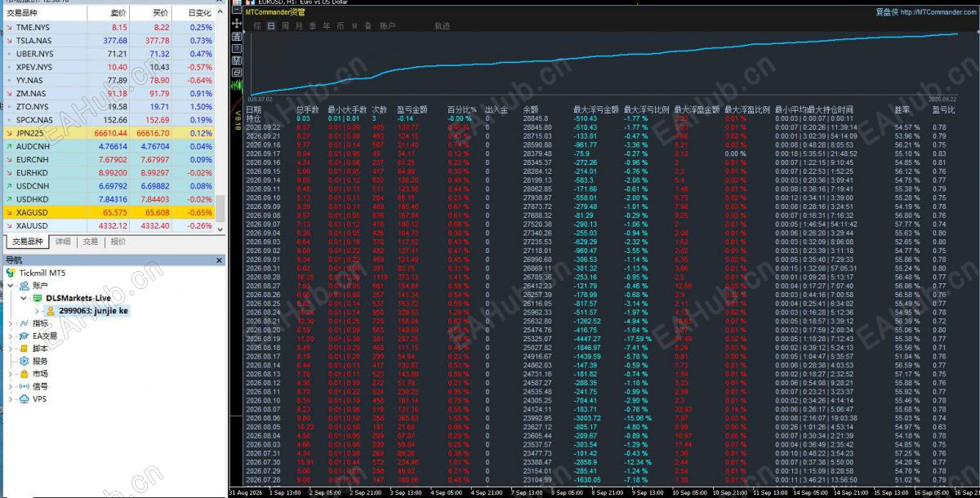Open the 交易 tab in Market Watch
This screenshot has height=498, width=980.
[90, 242]
